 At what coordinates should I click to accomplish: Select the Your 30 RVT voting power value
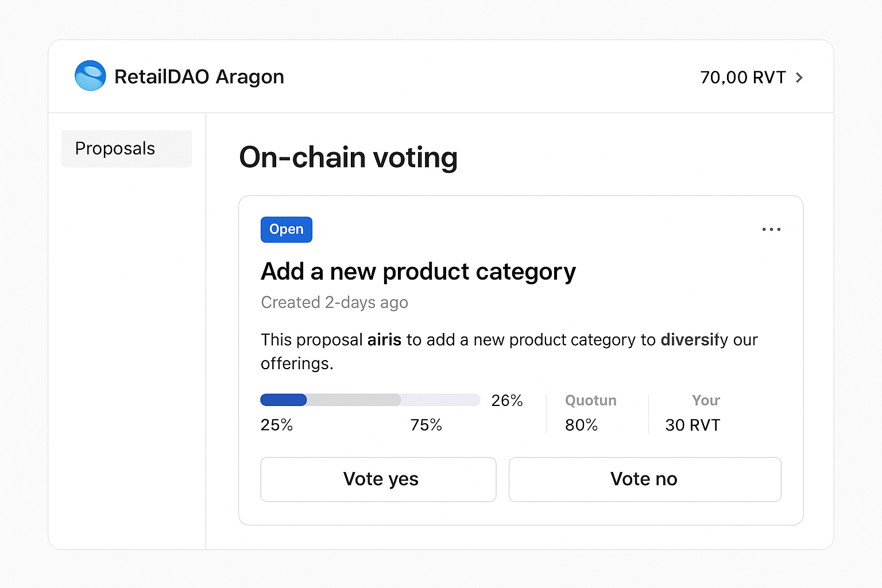(693, 425)
